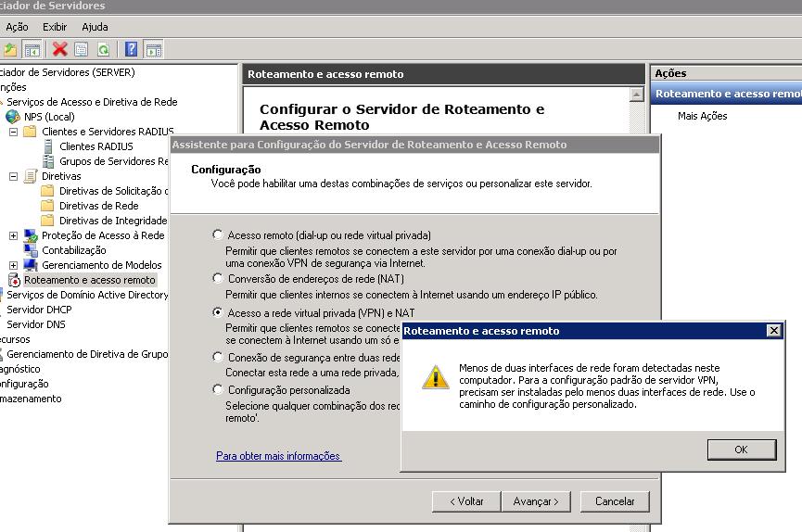This screenshot has height=532, width=802.
Task: Open the Ação menu
Action: coord(17,27)
